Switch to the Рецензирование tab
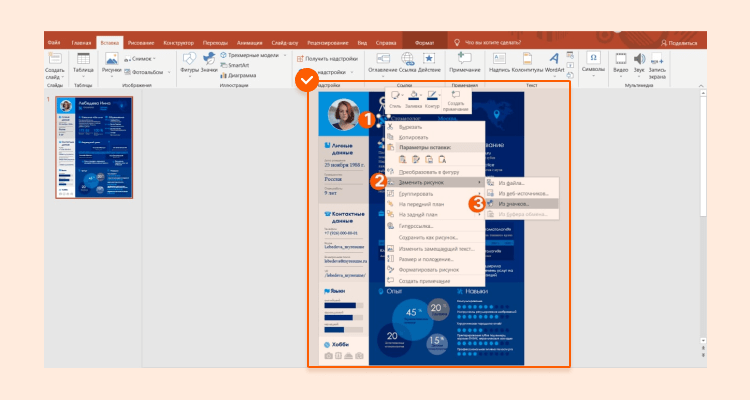Screen dimensions: 750x400 [x=328, y=43]
